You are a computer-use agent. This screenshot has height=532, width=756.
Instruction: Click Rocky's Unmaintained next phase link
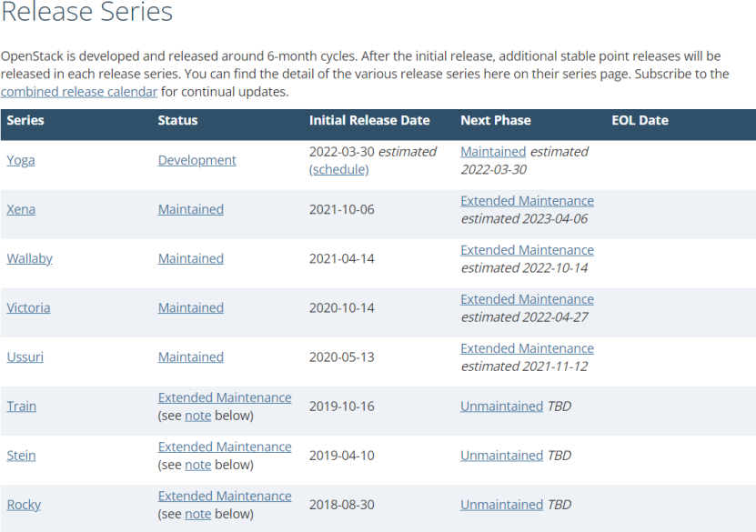501,505
